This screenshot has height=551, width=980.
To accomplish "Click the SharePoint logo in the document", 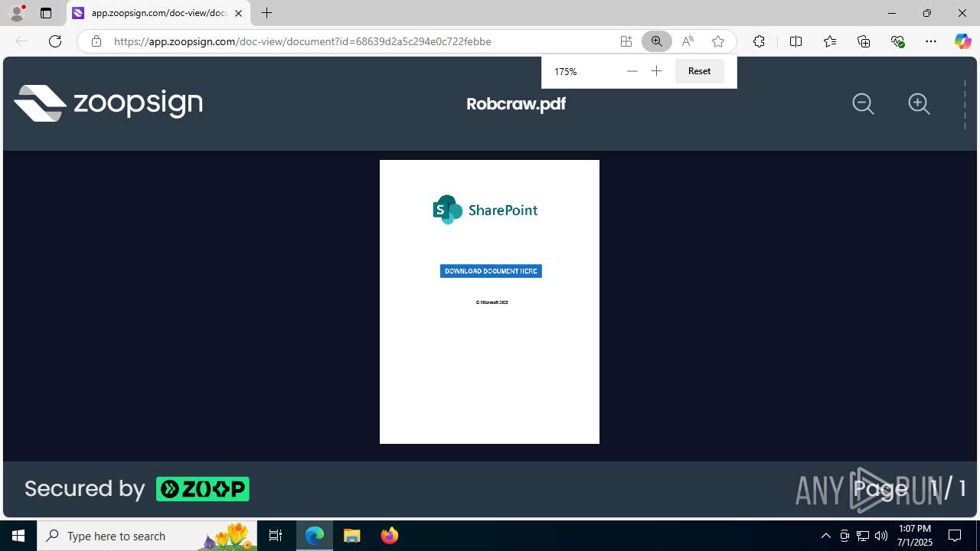I will click(x=485, y=210).
